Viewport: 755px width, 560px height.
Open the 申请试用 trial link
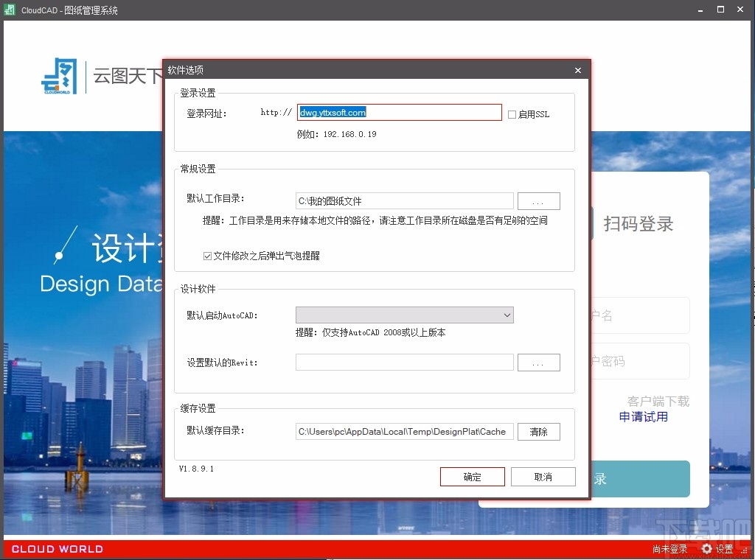pyautogui.click(x=642, y=416)
